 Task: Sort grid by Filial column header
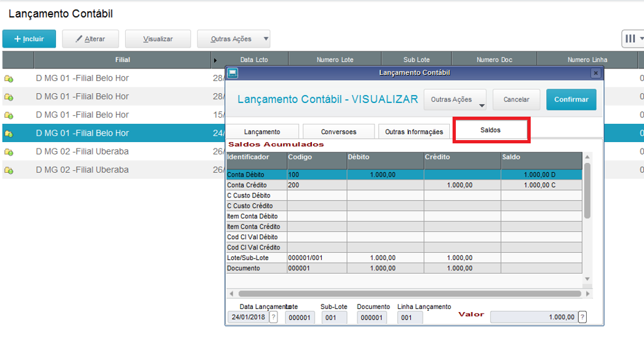click(x=122, y=59)
